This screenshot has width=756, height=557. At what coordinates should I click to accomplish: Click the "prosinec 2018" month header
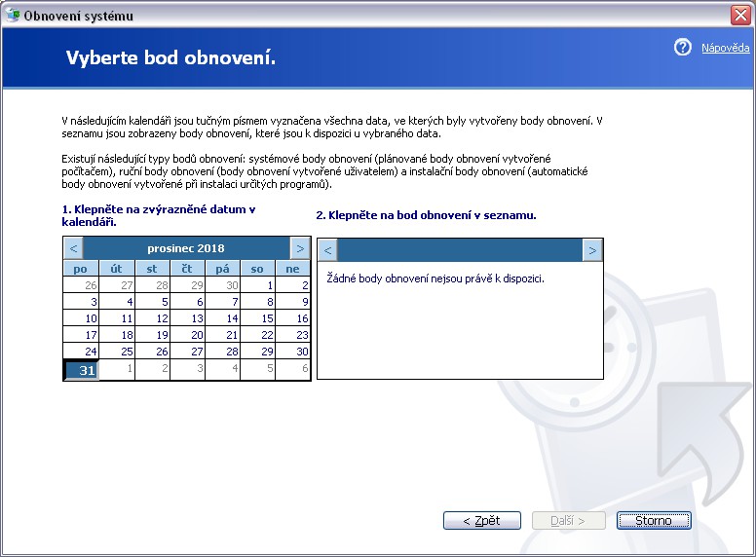tap(186, 248)
